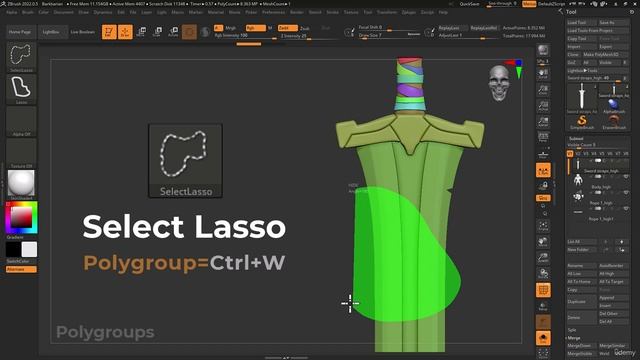Select the SelectLasso brush thumbnail in the left shelf
This screenshot has width=640, height=360.
21,56
